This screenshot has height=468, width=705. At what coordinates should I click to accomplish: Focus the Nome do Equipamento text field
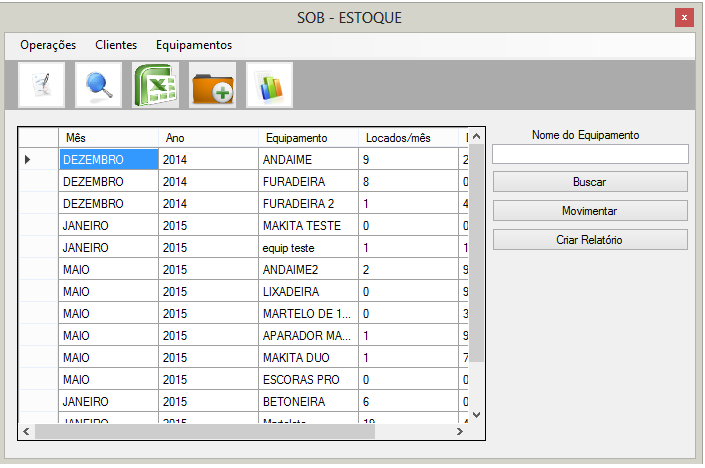(x=589, y=154)
